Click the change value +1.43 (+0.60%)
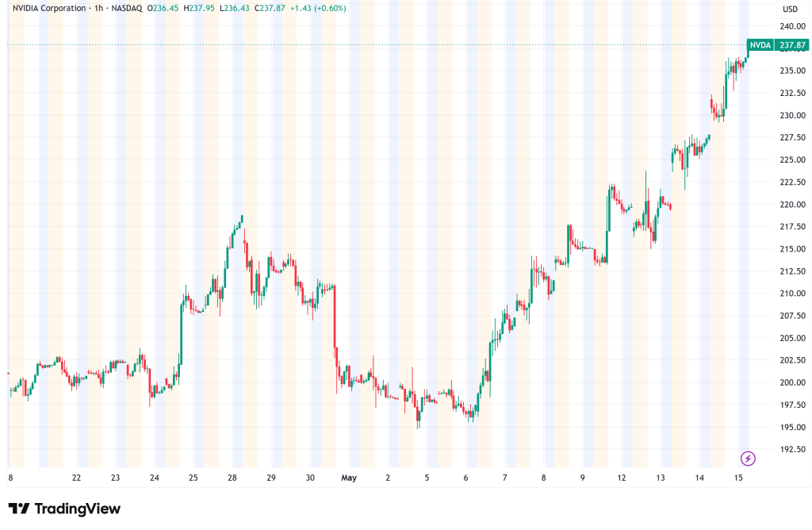This screenshot has width=812, height=530. (319, 8)
